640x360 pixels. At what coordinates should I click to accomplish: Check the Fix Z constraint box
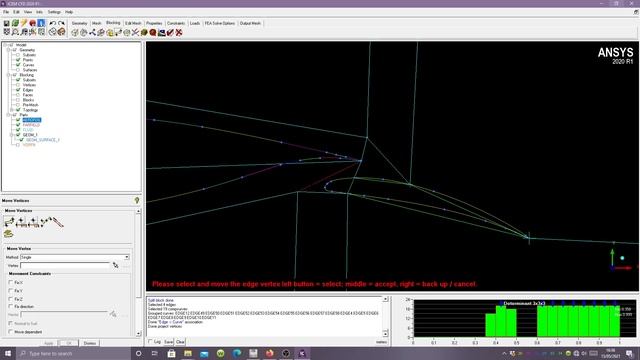pos(11,299)
